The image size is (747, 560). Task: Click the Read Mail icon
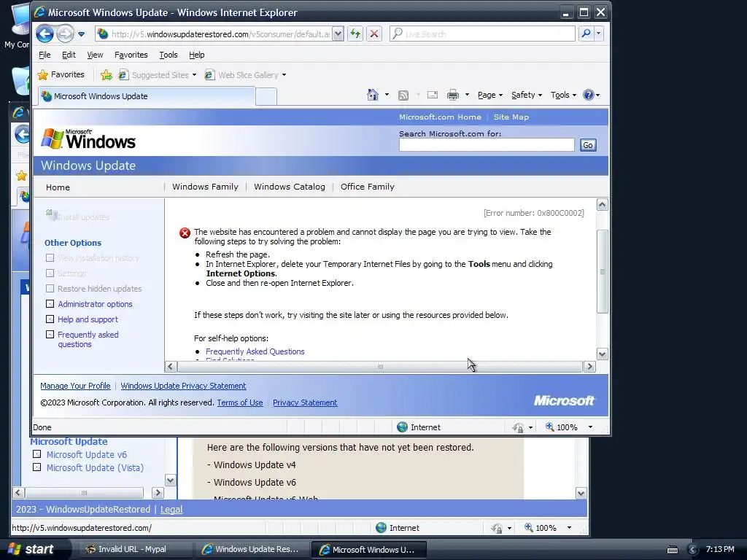(432, 95)
